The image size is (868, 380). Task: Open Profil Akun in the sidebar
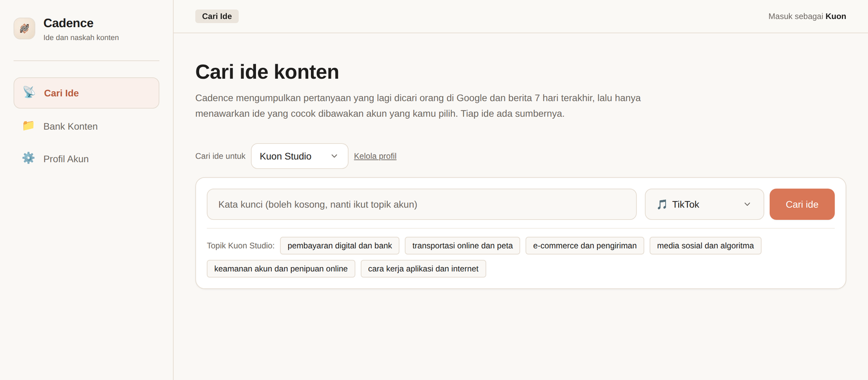pos(86,159)
